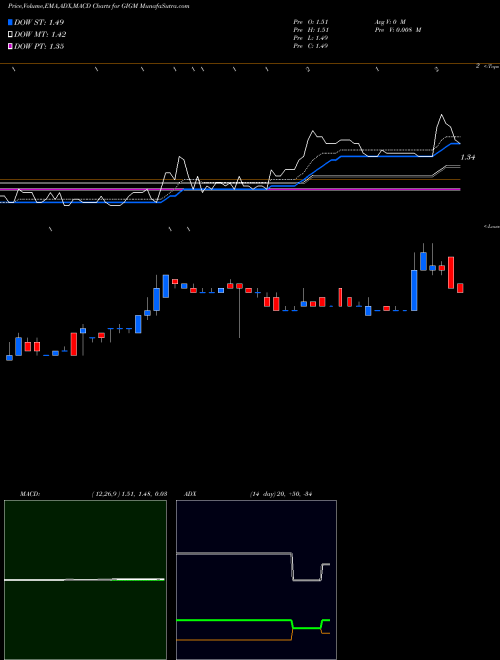This screenshot has width=500, height=660.
Task: Open the dark blue ADX indicator panel
Action: (x=256, y=580)
